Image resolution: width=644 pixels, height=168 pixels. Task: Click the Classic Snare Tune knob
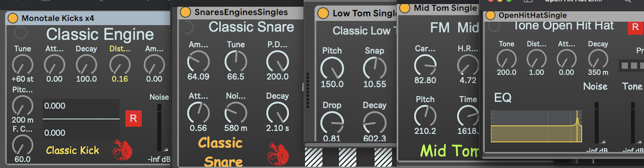[x=235, y=62]
